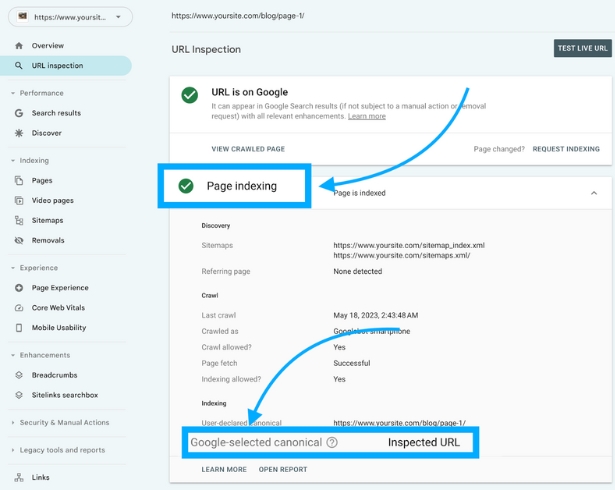This screenshot has height=490, width=615.
Task: Click the Core Web Vitals gauge icon
Action: click(x=19, y=308)
